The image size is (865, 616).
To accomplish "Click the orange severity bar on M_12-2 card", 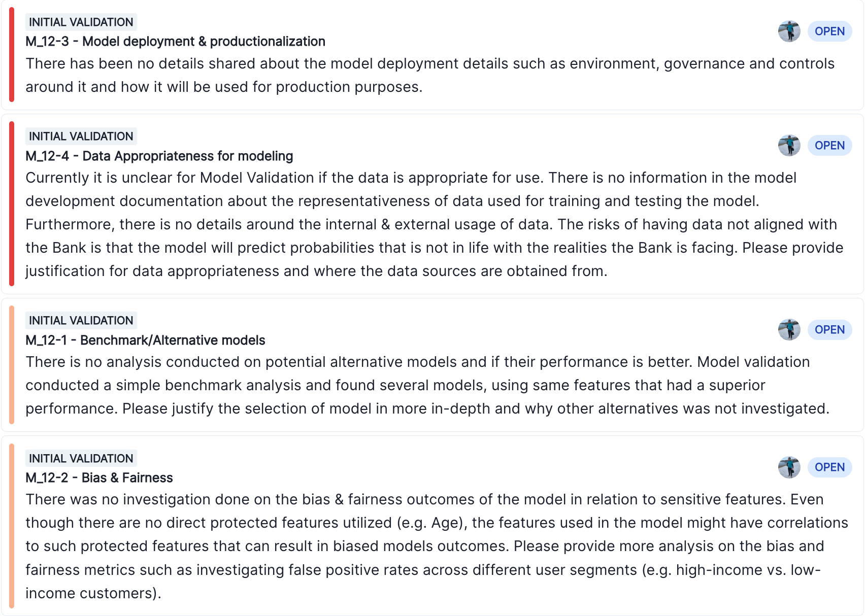I will click(11, 523).
